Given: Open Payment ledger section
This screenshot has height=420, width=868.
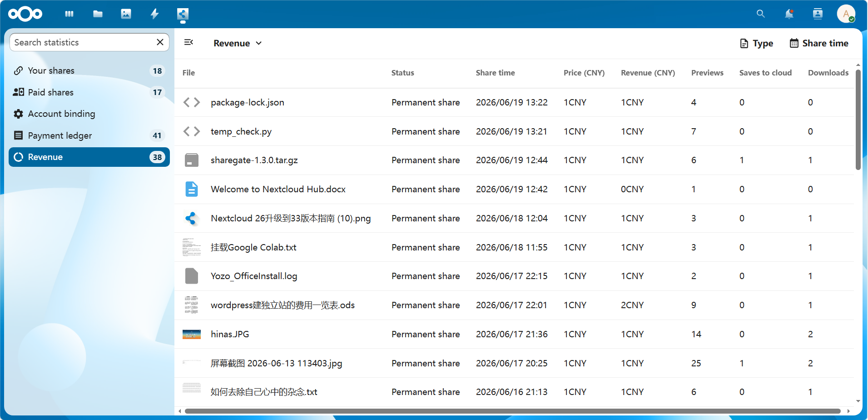Looking at the screenshot, I should click(x=89, y=135).
